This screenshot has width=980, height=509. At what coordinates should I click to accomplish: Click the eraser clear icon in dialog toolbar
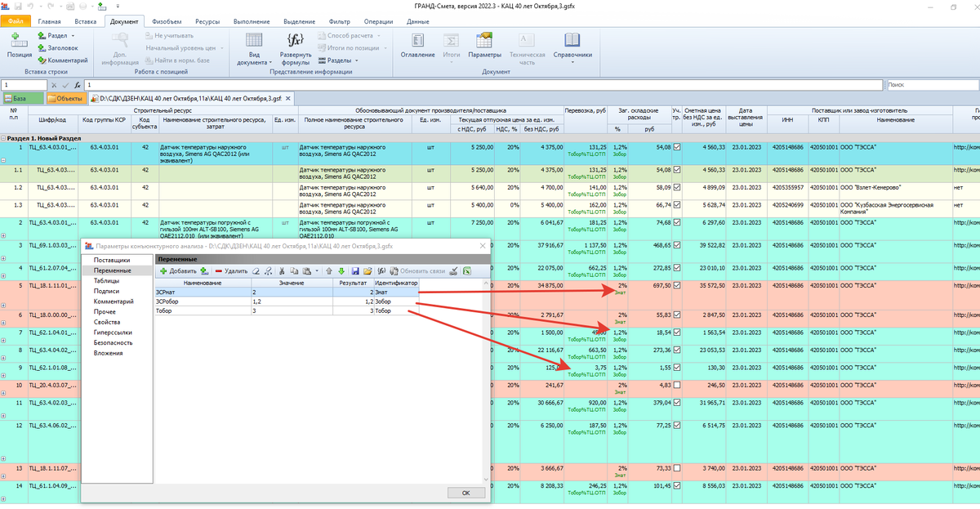tap(256, 270)
